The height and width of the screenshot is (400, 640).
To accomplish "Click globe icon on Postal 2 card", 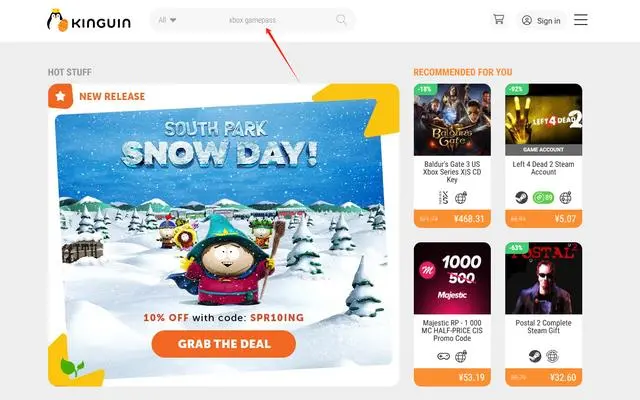I will click(x=552, y=356).
